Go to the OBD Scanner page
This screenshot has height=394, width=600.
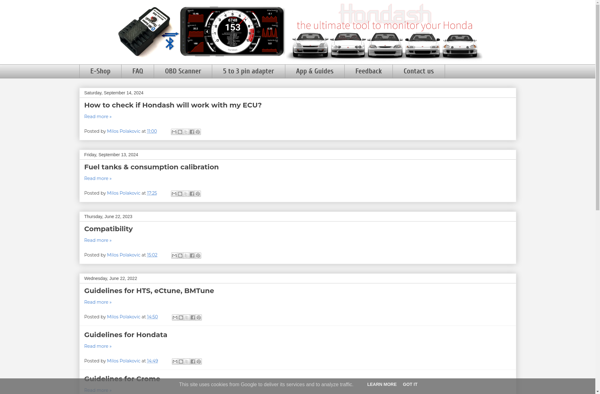coord(183,71)
